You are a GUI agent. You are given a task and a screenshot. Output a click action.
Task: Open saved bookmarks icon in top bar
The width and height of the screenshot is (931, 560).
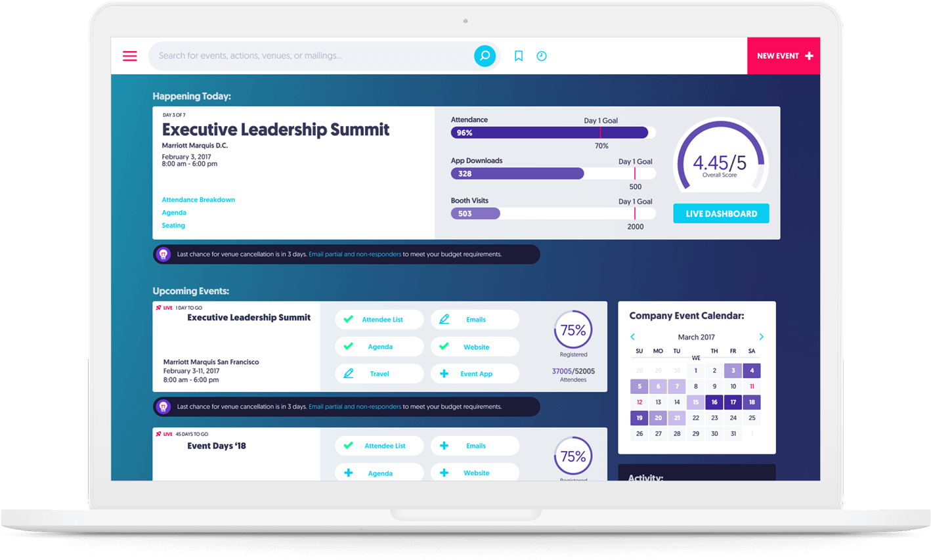(519, 56)
